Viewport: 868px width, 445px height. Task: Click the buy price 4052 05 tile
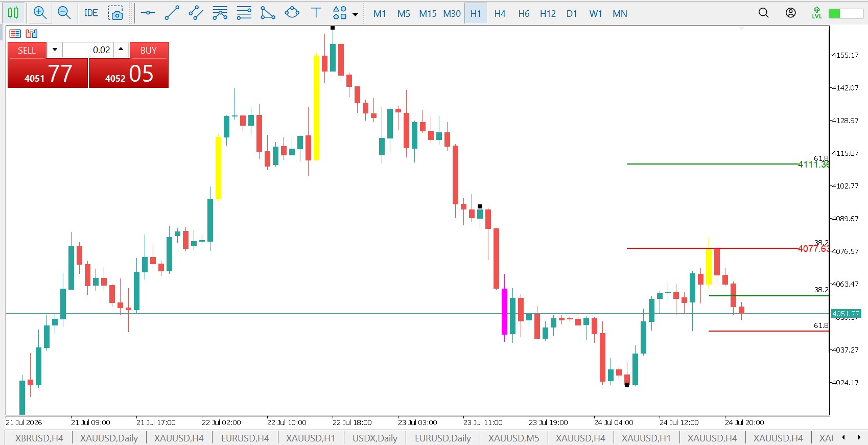coord(129,73)
